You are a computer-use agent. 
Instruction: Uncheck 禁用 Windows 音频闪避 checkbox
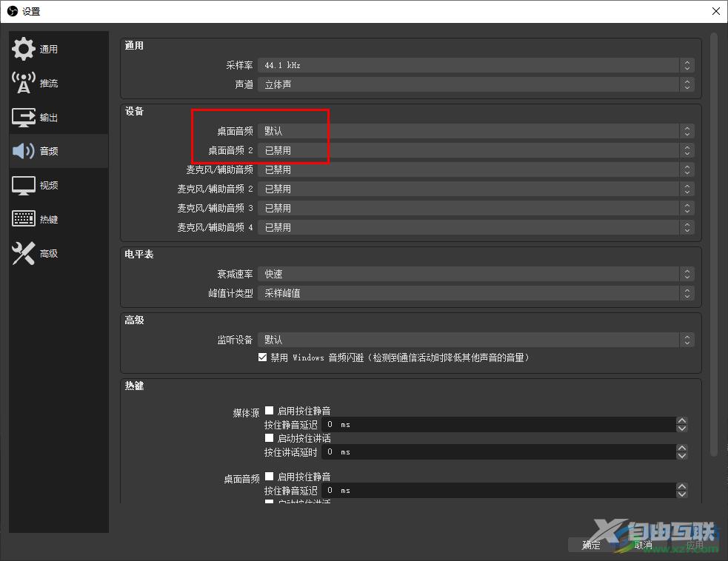[x=262, y=357]
